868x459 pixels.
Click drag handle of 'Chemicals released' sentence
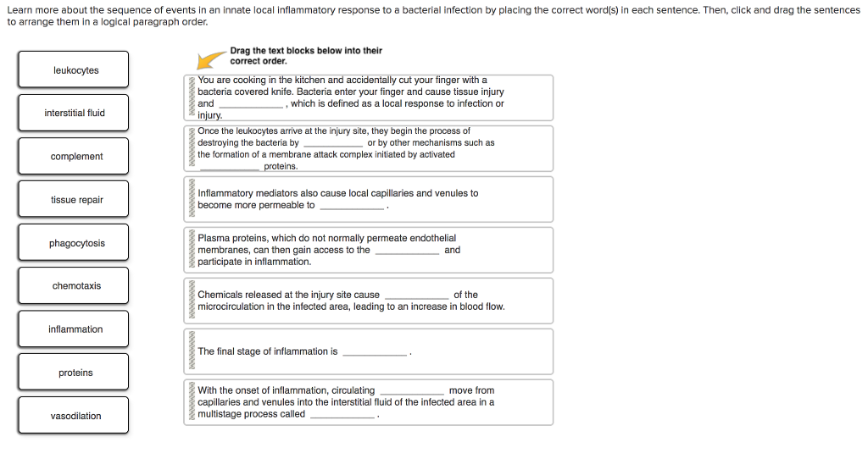point(191,301)
